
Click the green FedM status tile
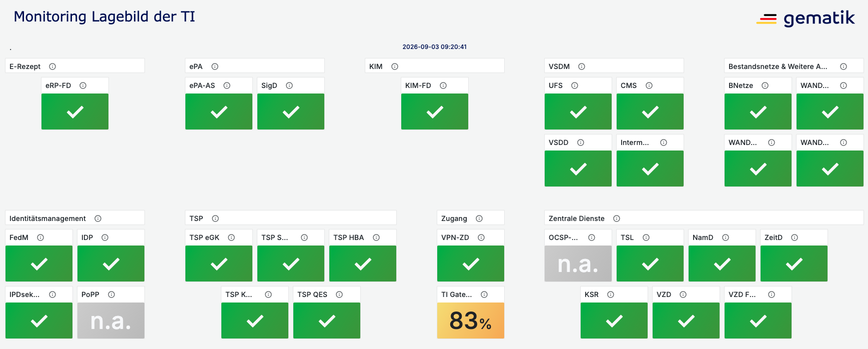[x=39, y=263]
